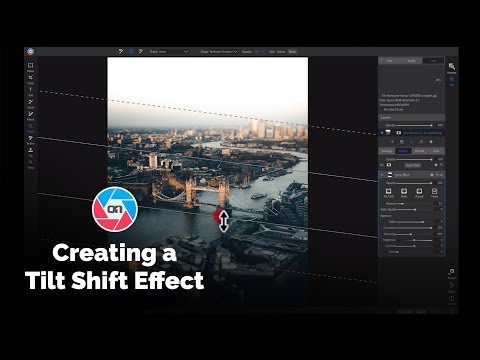Image resolution: width=480 pixels, height=360 pixels.
Task: Select the Refine tool
Action: 30,140
